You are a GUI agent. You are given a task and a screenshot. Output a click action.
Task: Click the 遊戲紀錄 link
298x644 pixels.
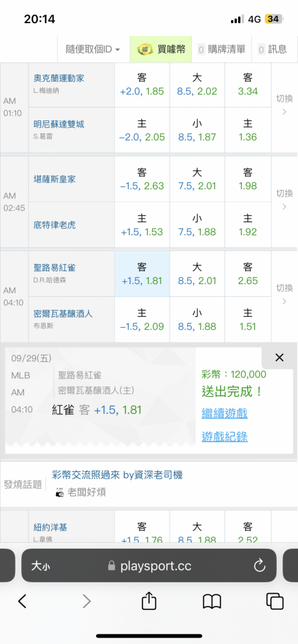[224, 437]
